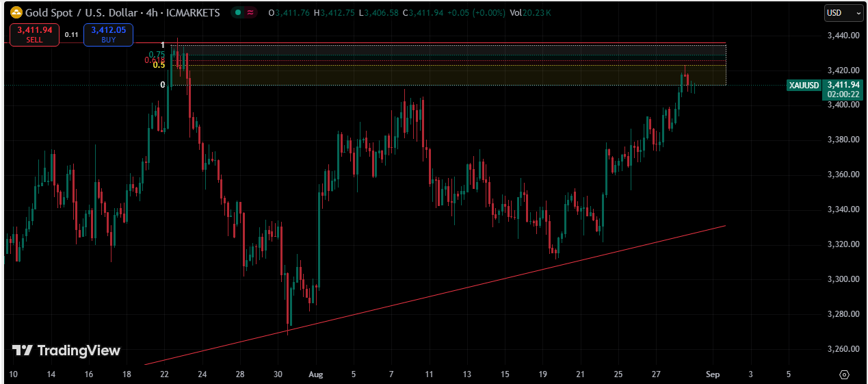Click the Sep label on time axis
Viewport: 868px width, 384px height.
click(713, 374)
